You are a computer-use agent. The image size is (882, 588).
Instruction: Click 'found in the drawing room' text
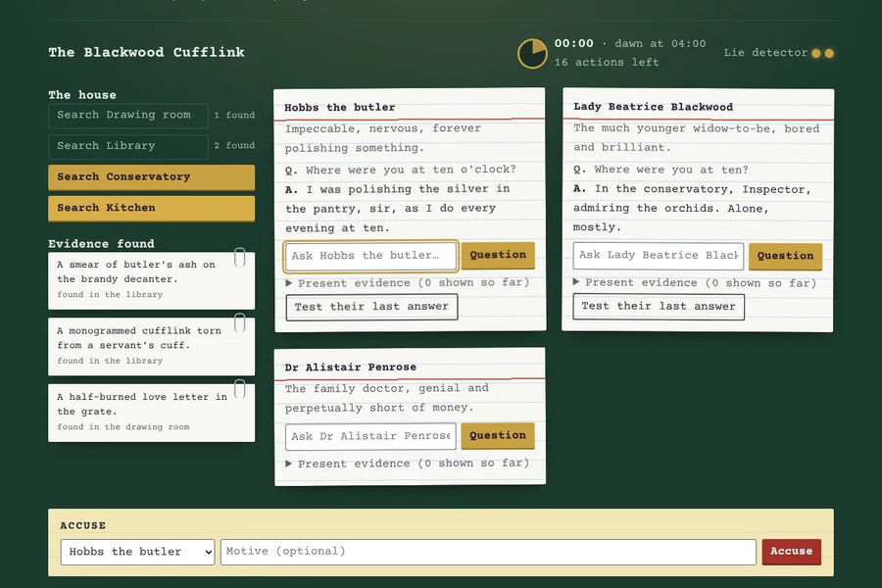(x=123, y=427)
